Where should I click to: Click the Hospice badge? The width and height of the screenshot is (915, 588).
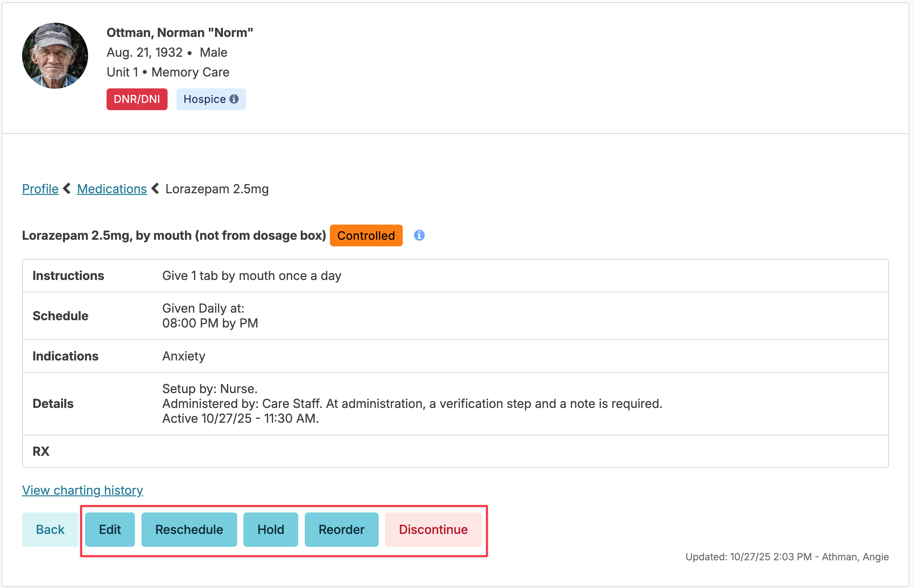[205, 99]
